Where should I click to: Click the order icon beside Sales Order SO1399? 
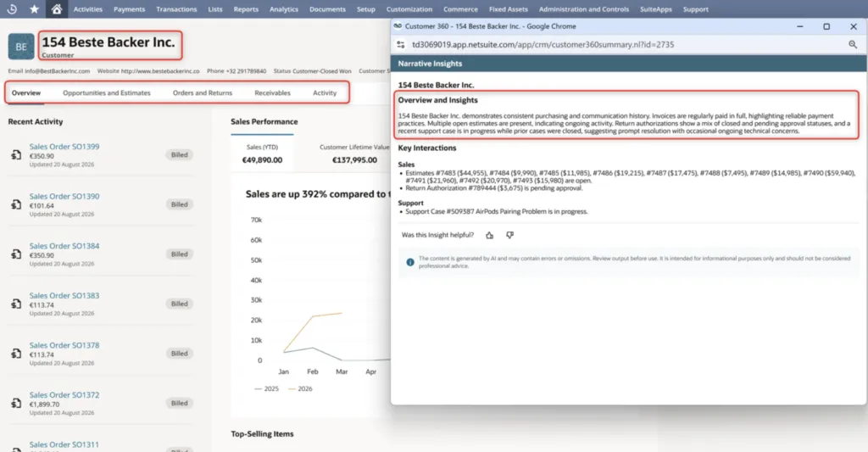16,155
